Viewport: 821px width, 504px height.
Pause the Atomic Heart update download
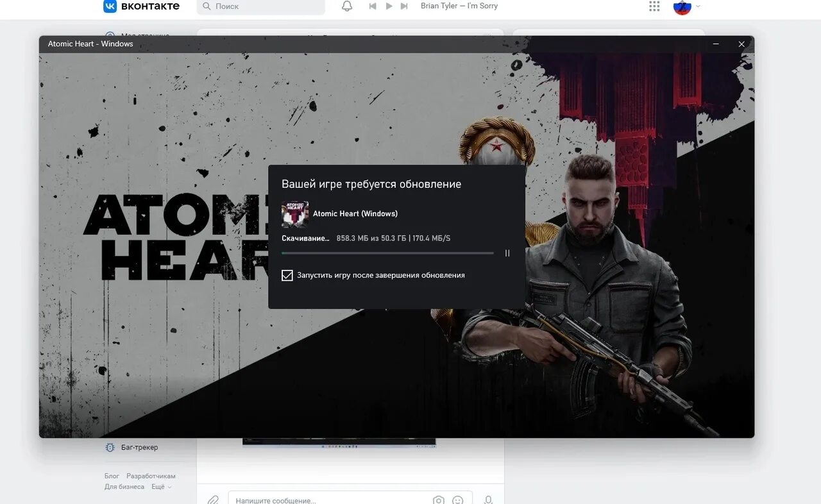click(x=507, y=253)
